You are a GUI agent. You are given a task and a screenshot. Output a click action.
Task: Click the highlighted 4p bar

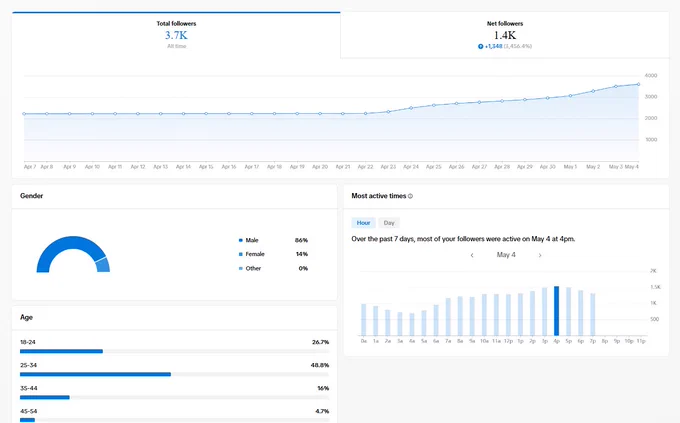pos(556,311)
